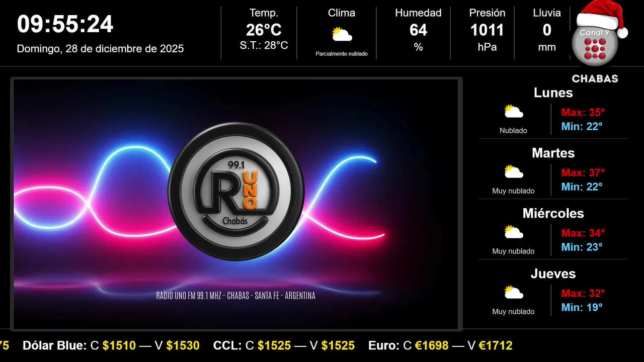Click the Miércoles day heading

click(553, 213)
